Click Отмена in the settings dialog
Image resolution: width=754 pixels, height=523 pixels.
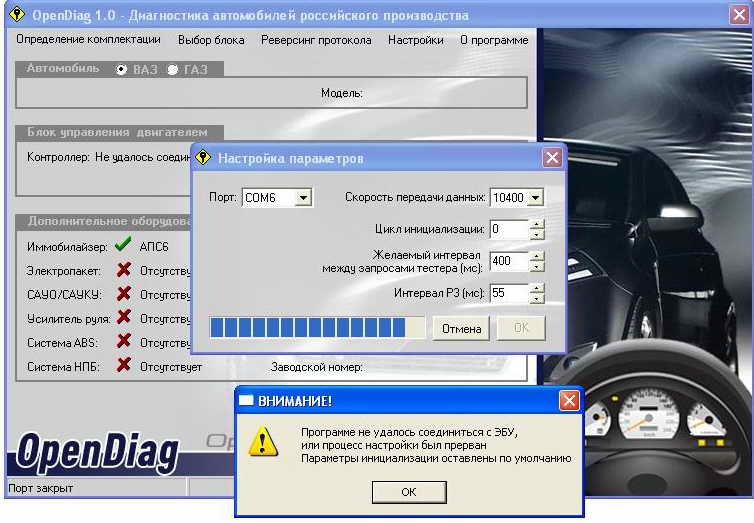point(461,329)
